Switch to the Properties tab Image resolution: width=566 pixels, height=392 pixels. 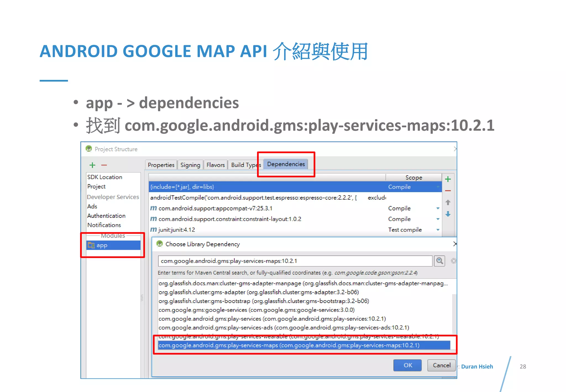click(x=161, y=165)
